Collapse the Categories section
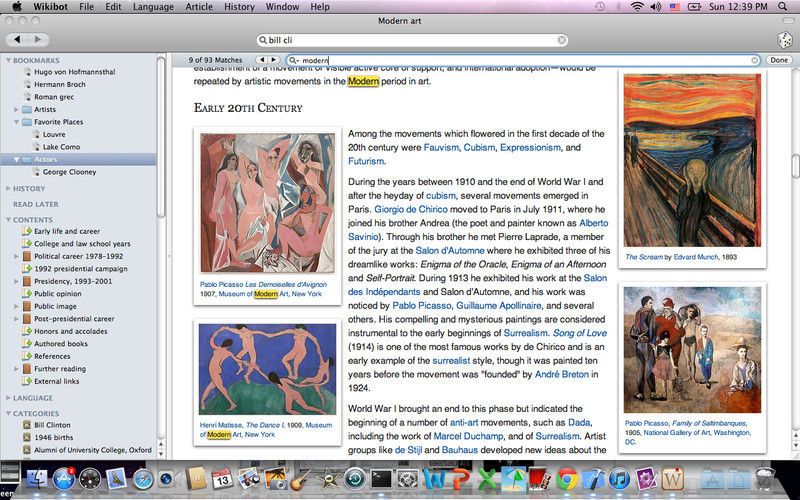 point(8,413)
